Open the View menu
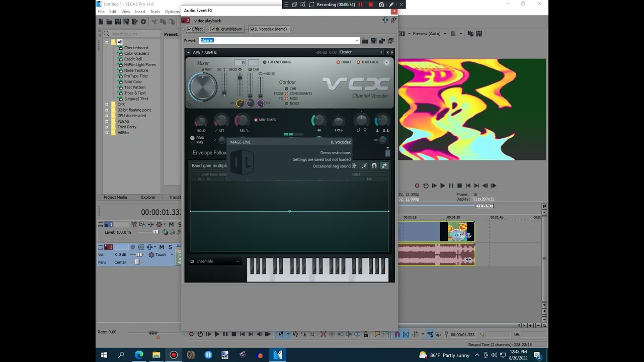644x362 pixels. coord(126,12)
